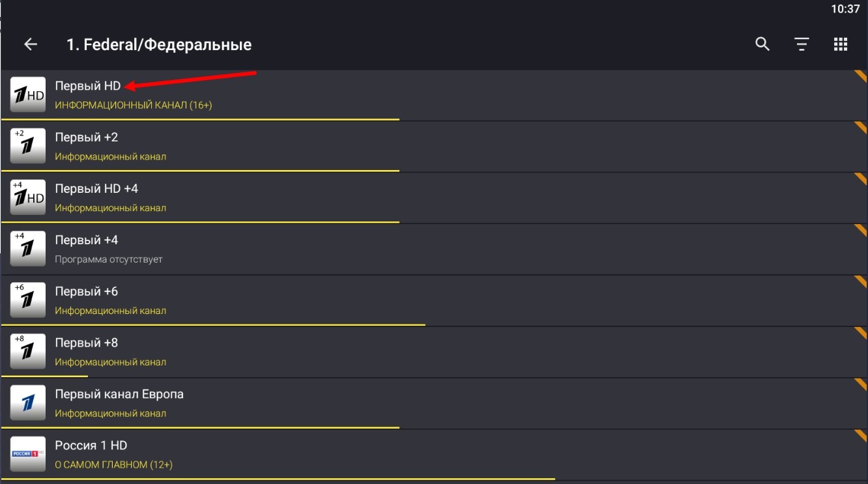Click the progress bar under Первый +6
Viewport: 868px width, 484px height.
[x=212, y=324]
